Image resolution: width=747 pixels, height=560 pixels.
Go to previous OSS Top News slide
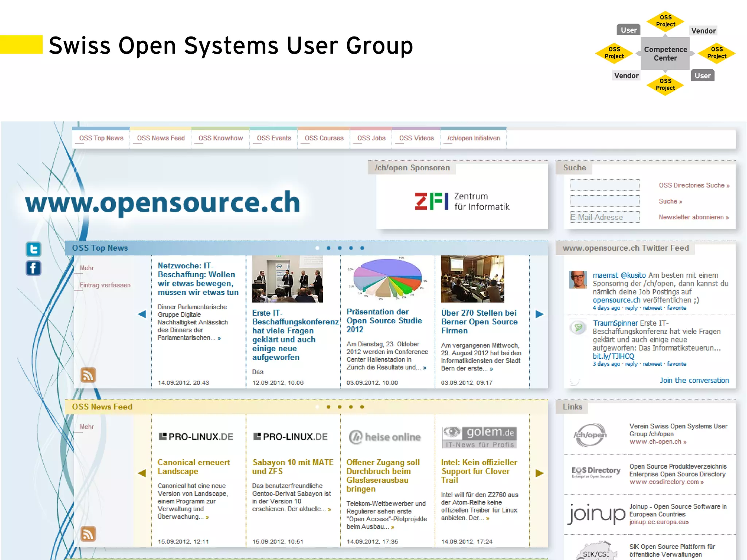(142, 314)
